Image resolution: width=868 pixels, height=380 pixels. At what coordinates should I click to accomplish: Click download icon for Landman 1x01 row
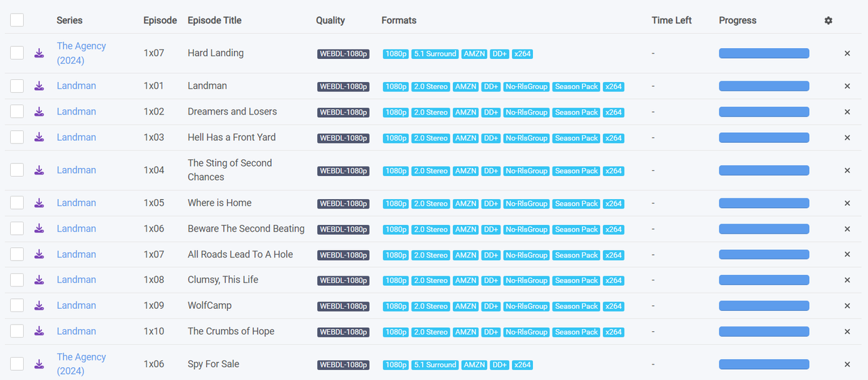(x=39, y=86)
